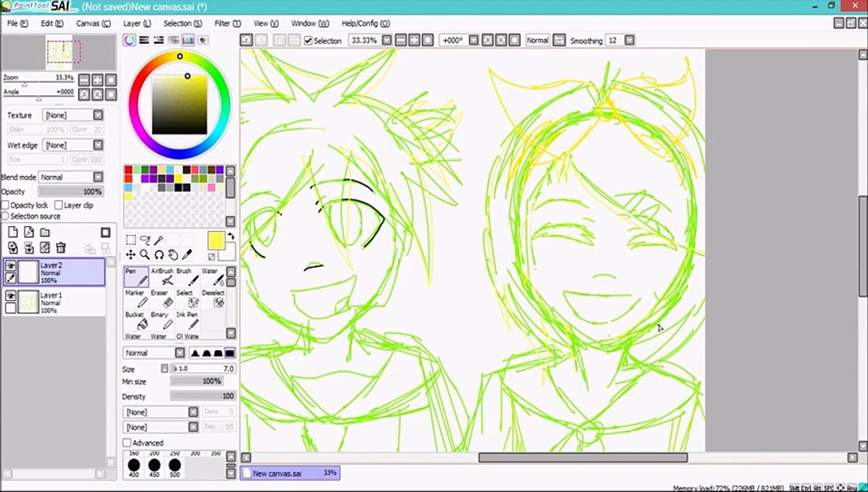Create a new linework layer
The width and height of the screenshot is (868, 492).
(x=29, y=232)
